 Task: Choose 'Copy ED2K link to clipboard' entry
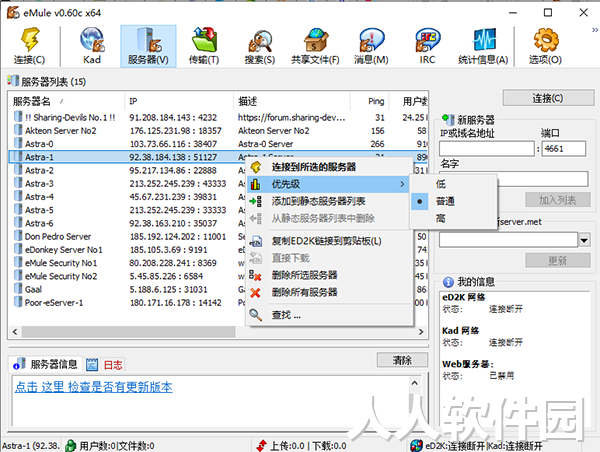[330, 241]
